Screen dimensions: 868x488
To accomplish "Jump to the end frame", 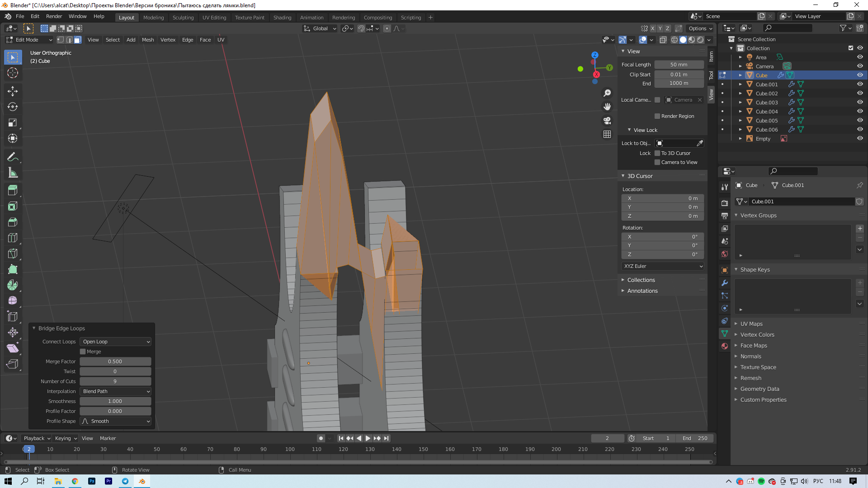I will [386, 438].
